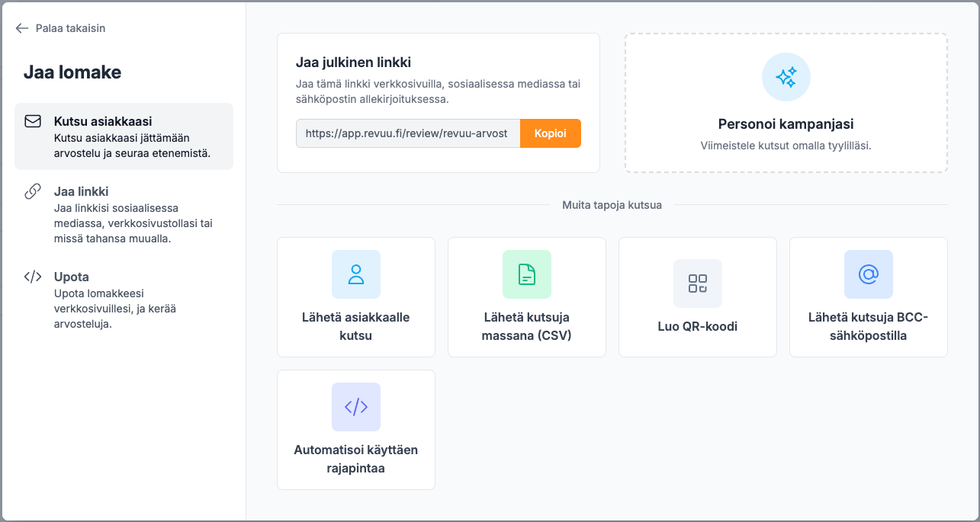980x522 pixels.
Task: Open the Personoi kampanjasi card
Action: point(786,124)
